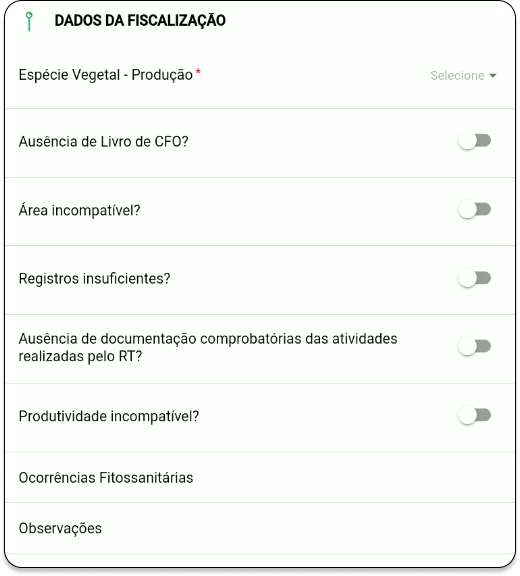The image size is (520, 576).
Task: Click the white knob of Registros insuficientes switch
Action: point(467,278)
